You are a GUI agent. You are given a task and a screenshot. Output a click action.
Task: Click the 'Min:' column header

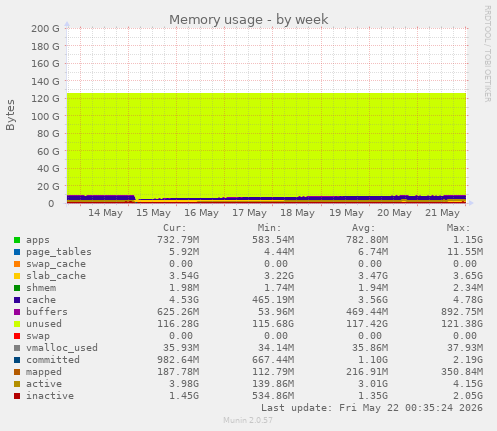(269, 228)
